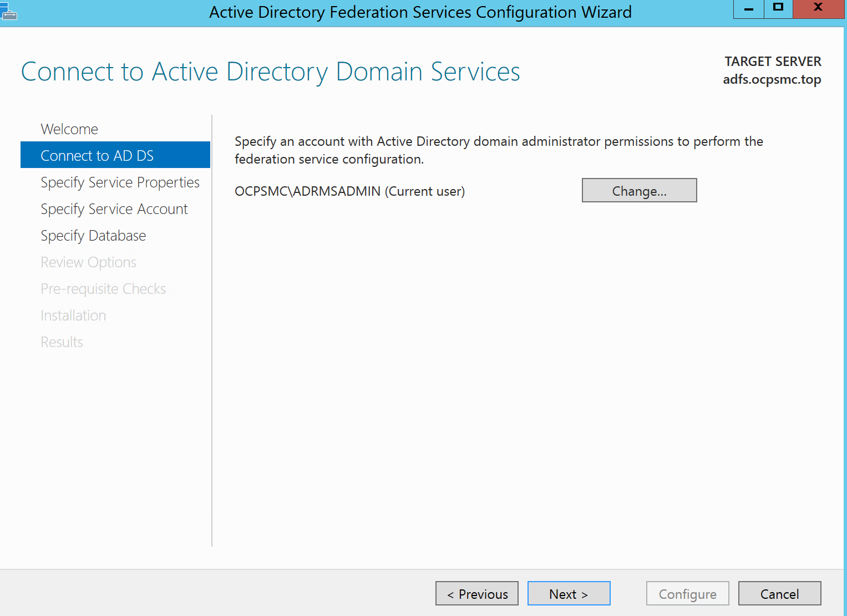Select the Review Options step
This screenshot has height=616, width=847.
tap(88, 262)
